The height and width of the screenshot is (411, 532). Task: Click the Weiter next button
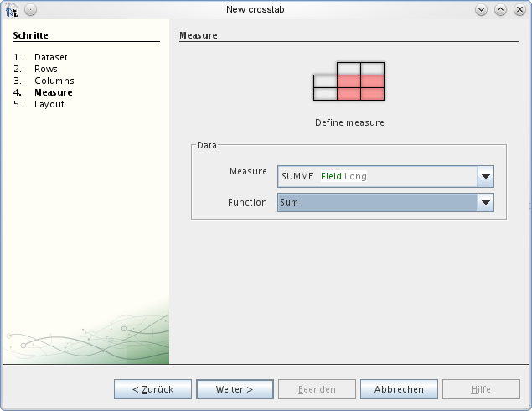click(x=235, y=389)
